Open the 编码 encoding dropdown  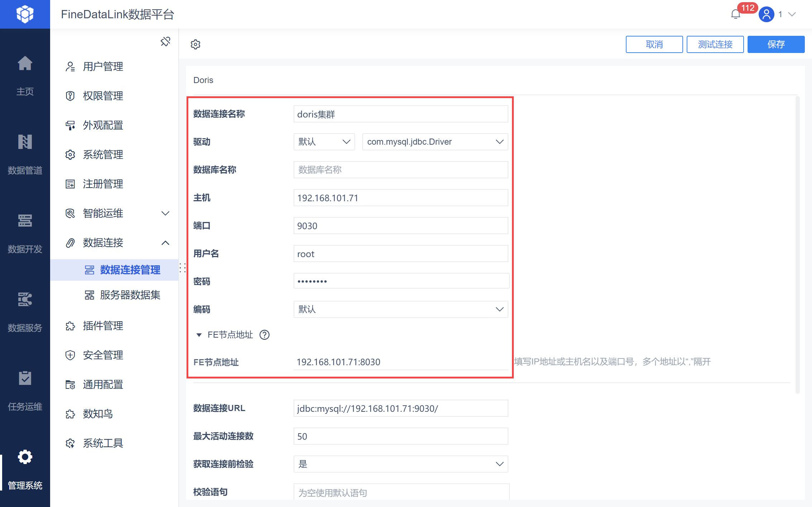pos(401,309)
